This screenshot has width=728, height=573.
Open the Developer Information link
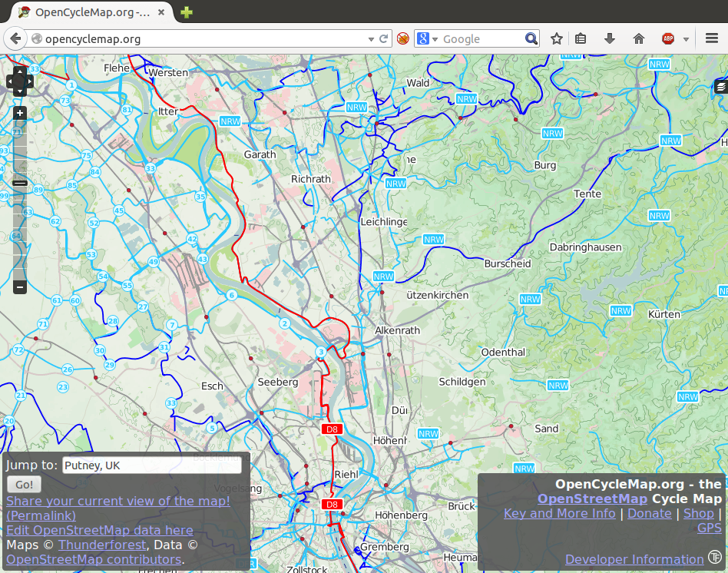(634, 559)
